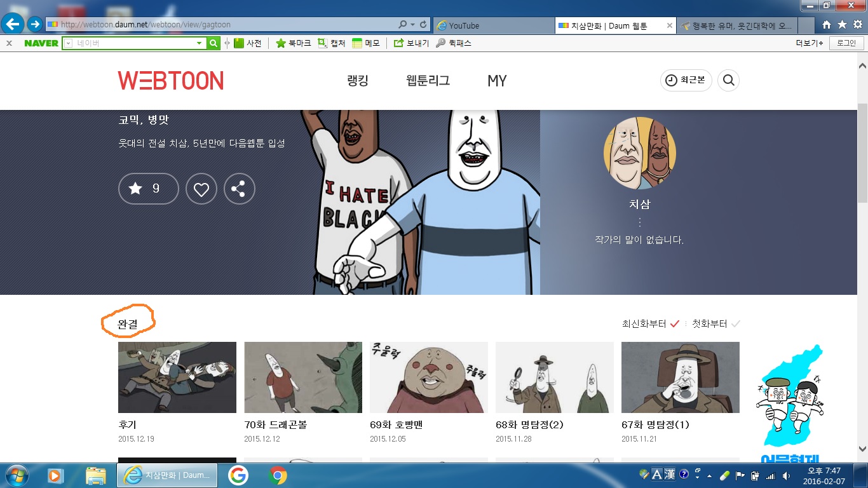Expand the Naver toolbar search dropdown arrow
868x488 pixels.
pos(200,43)
